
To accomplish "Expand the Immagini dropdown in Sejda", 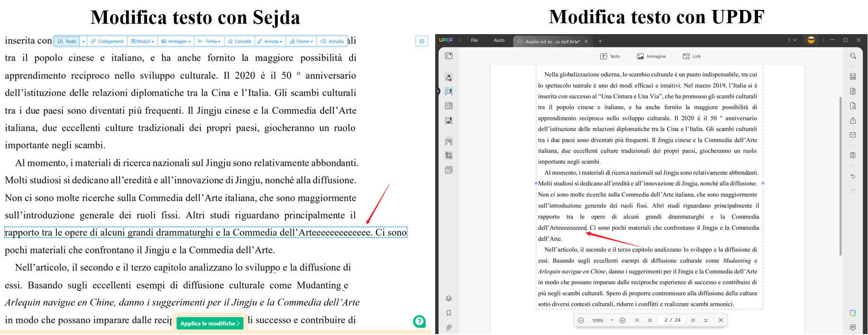I will (176, 41).
